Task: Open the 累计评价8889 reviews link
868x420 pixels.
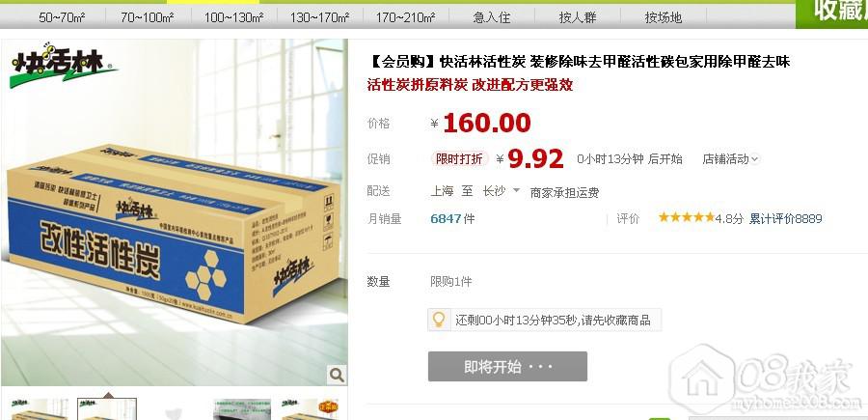Action: click(x=785, y=219)
